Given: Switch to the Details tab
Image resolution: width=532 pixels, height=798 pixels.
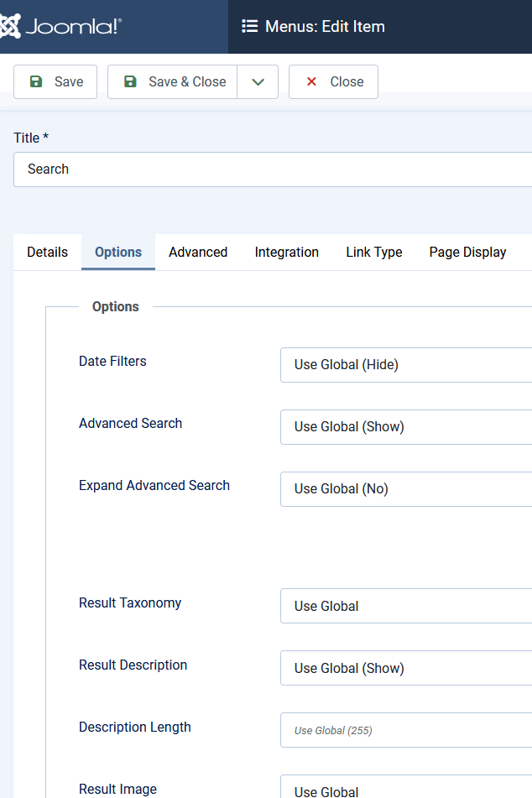Looking at the screenshot, I should click(x=47, y=252).
